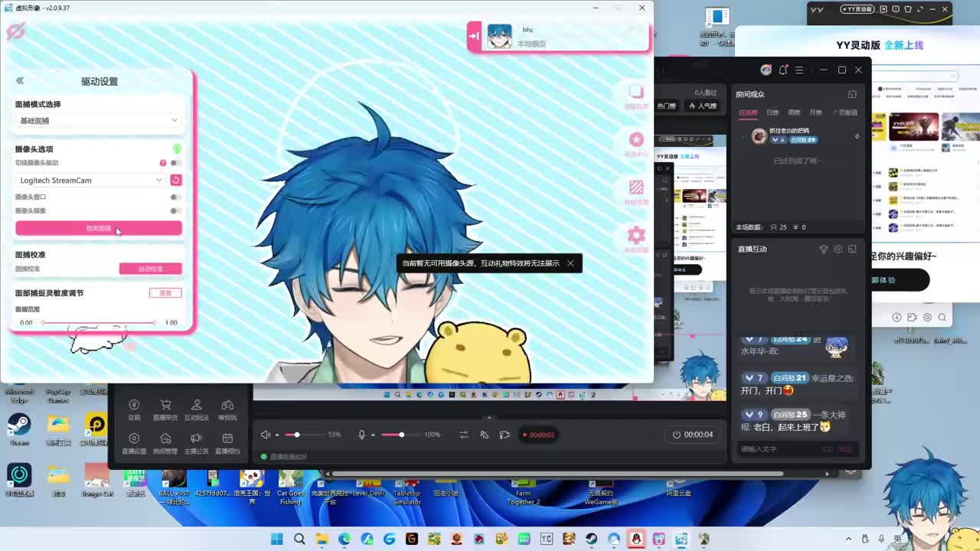Click the chat message input field
Viewport: 980px width, 551px height.
coord(797,449)
